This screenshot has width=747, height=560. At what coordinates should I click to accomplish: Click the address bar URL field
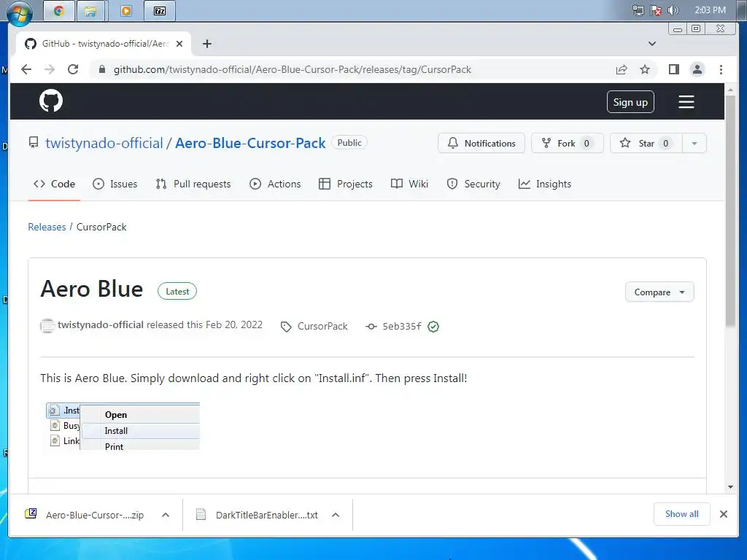(x=292, y=69)
